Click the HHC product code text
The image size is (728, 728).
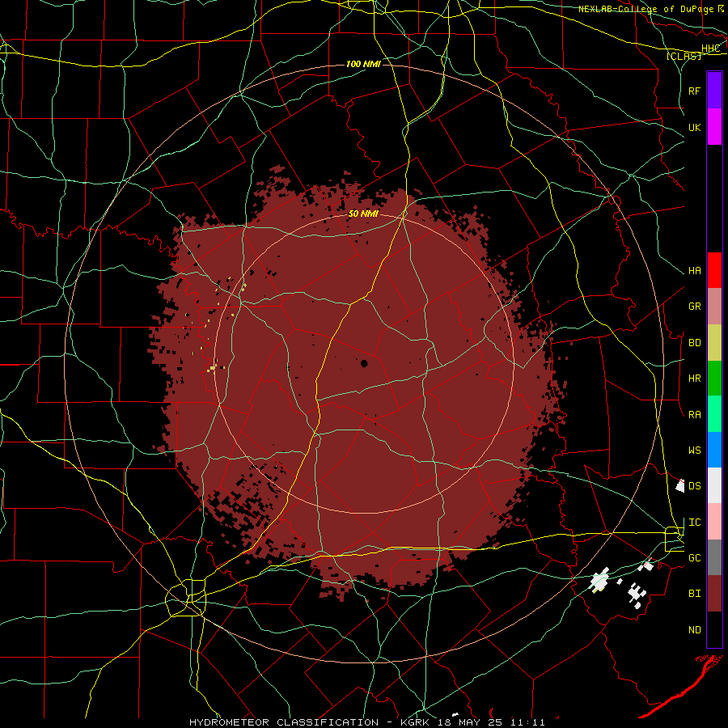tap(710, 49)
